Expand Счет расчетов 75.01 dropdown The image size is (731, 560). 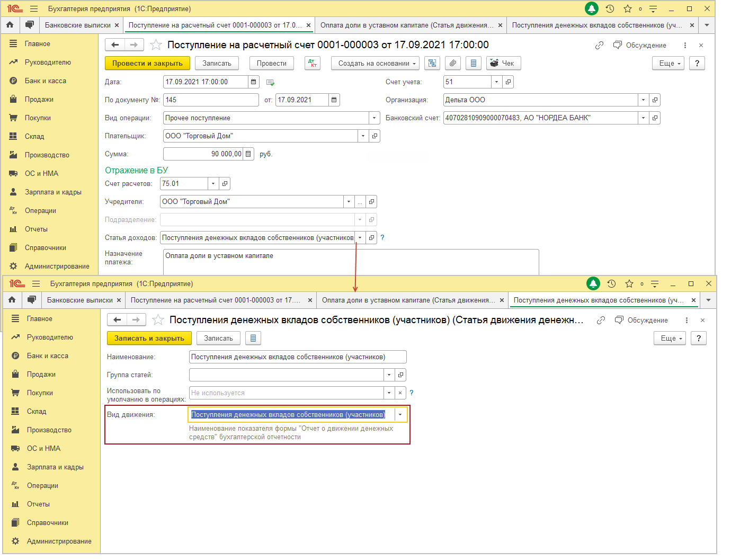click(213, 183)
